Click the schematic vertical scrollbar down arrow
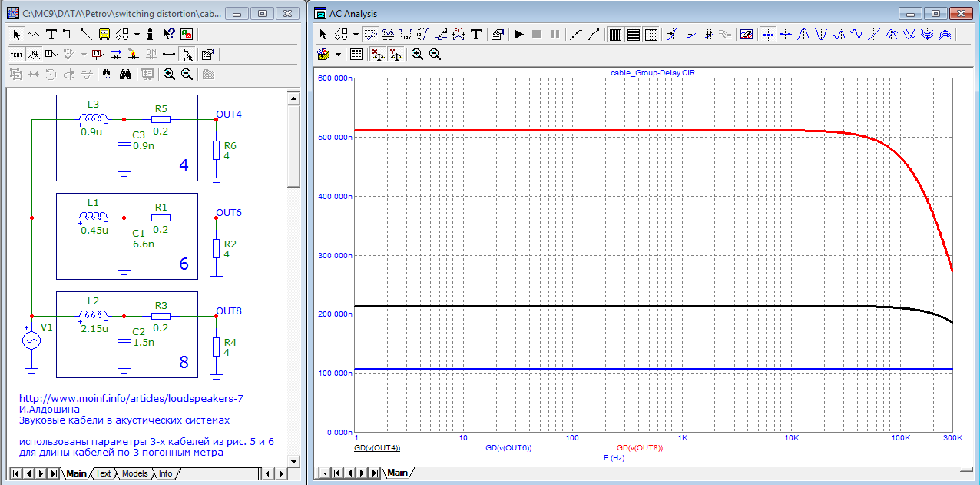Screen dimensions: 980x485 (293, 460)
